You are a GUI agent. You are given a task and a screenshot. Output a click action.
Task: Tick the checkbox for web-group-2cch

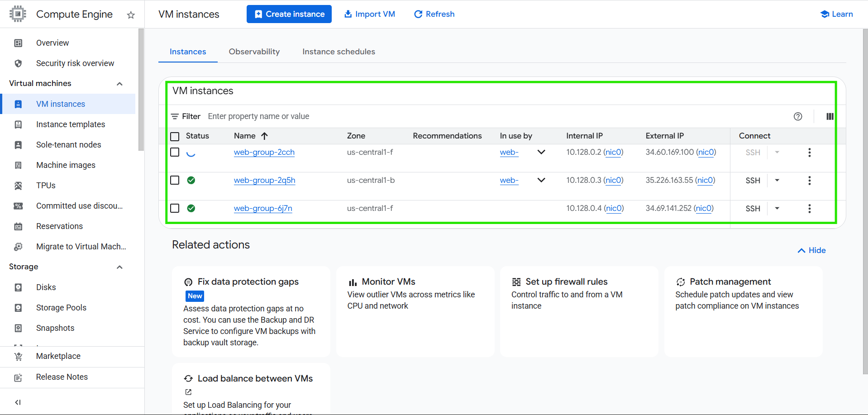coord(175,152)
